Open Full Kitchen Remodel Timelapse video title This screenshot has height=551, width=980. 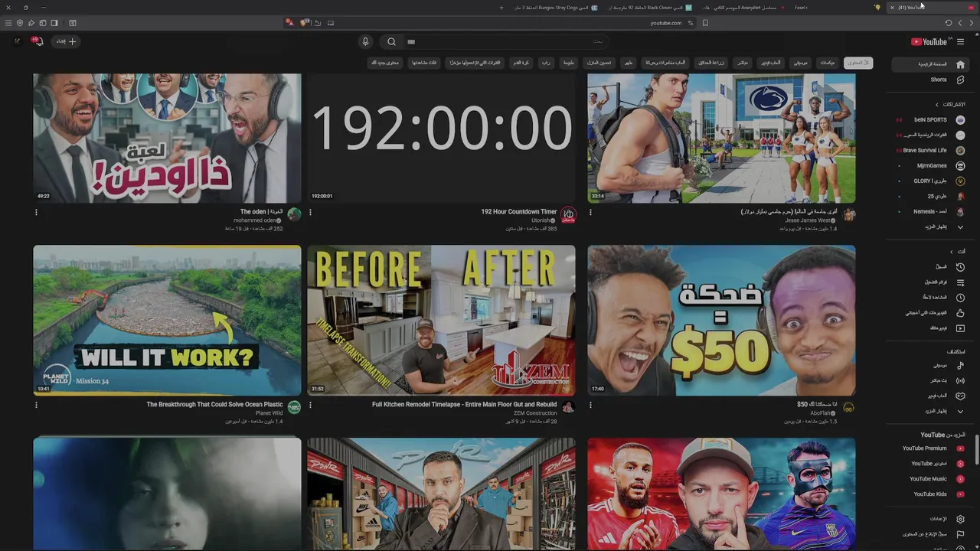(464, 405)
